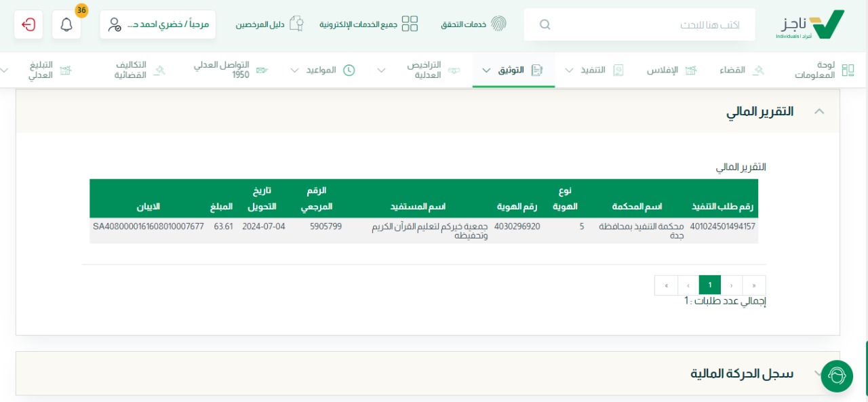Open the fingerprint verification services icon
Viewport: 868px width, 402px height.
(498, 24)
